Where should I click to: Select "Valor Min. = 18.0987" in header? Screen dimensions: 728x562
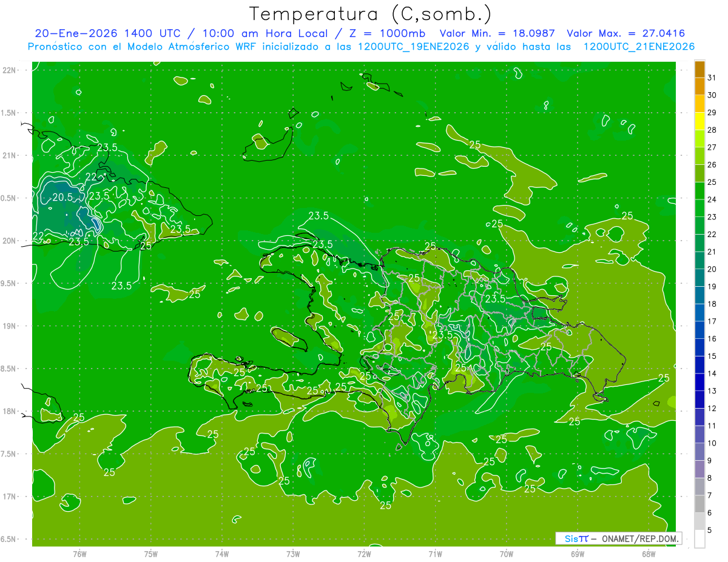point(497,33)
